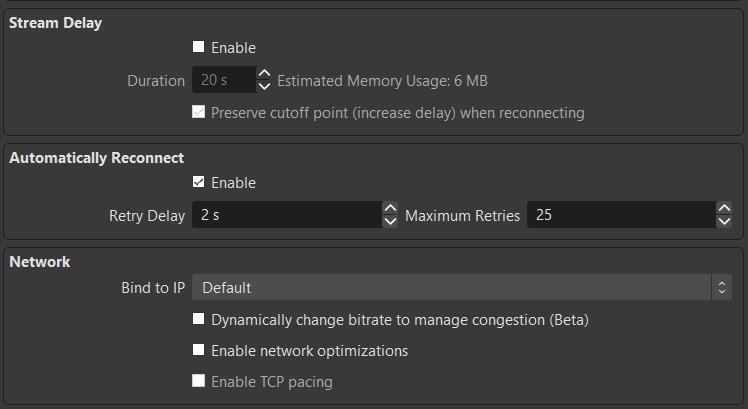Screen dimensions: 748x409
Task: Check Enable network optimizations
Action: point(199,351)
